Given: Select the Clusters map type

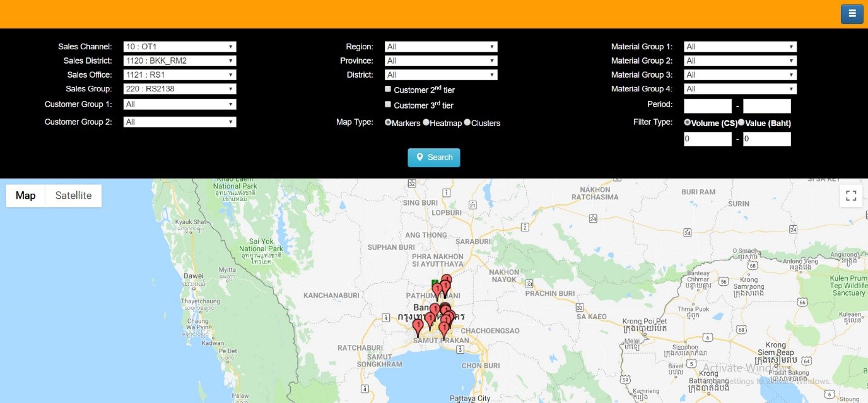Looking at the screenshot, I should point(467,122).
